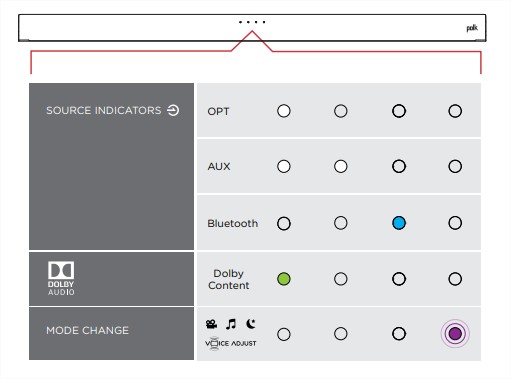Click the Voice Adjust logo
Image resolution: width=511 pixels, height=379 pixels.
[231, 343]
